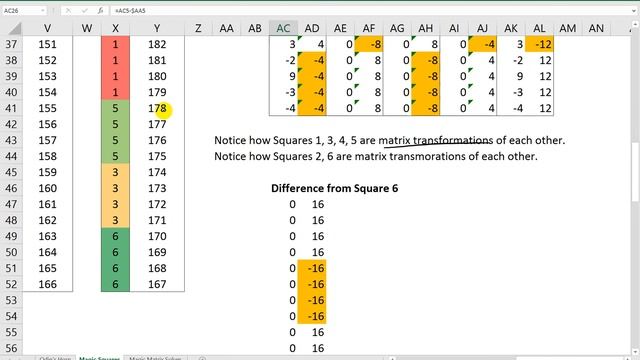The height and width of the screenshot is (360, 640).
Task: Click cell with value 166 in column V
Action: 48,284
